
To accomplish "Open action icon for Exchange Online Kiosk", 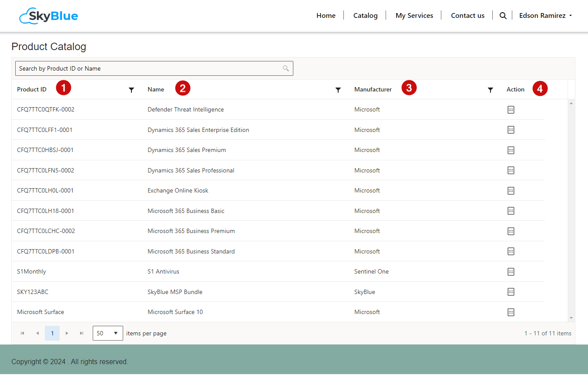I will 511,191.
